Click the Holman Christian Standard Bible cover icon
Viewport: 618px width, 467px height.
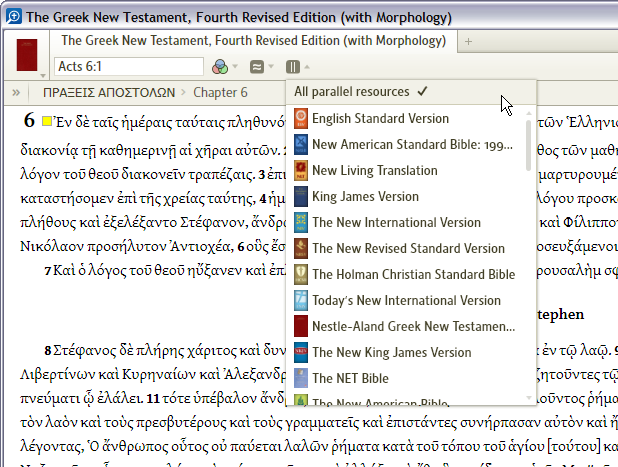[301, 275]
